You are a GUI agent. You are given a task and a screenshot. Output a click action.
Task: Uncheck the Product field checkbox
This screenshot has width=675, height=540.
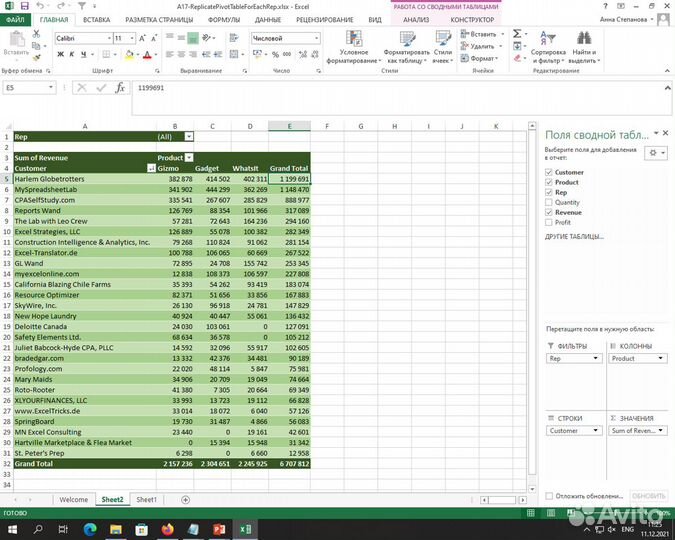[548, 182]
